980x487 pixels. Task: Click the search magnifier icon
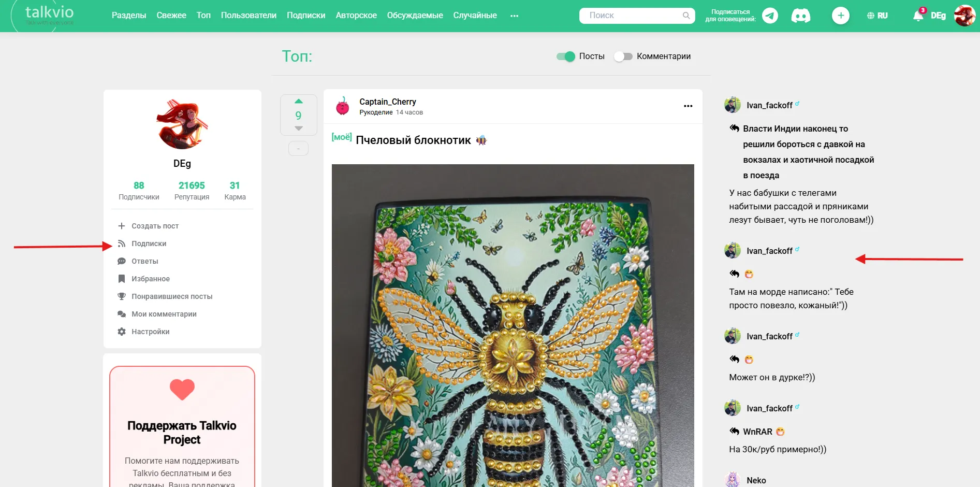click(686, 16)
